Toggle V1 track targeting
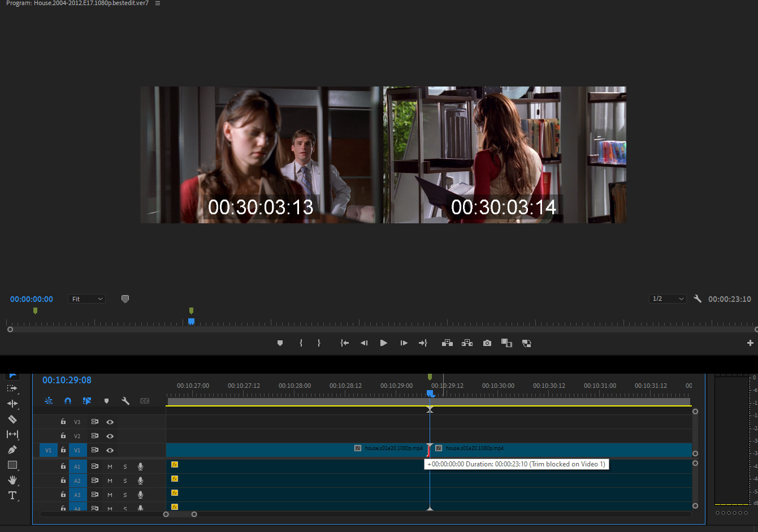This screenshot has height=532, width=758. 77,450
